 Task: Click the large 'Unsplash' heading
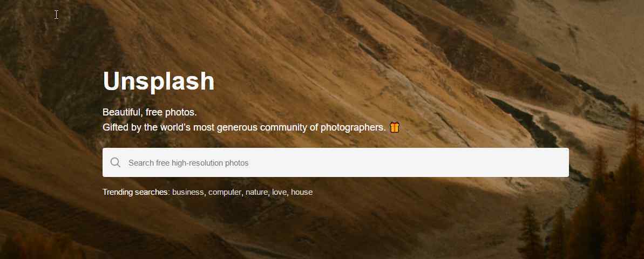tap(159, 81)
